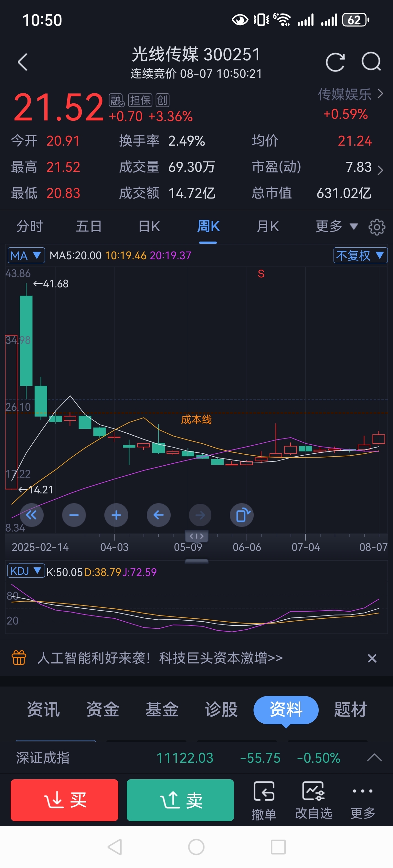Move chart cursor left with arrow

(159, 515)
